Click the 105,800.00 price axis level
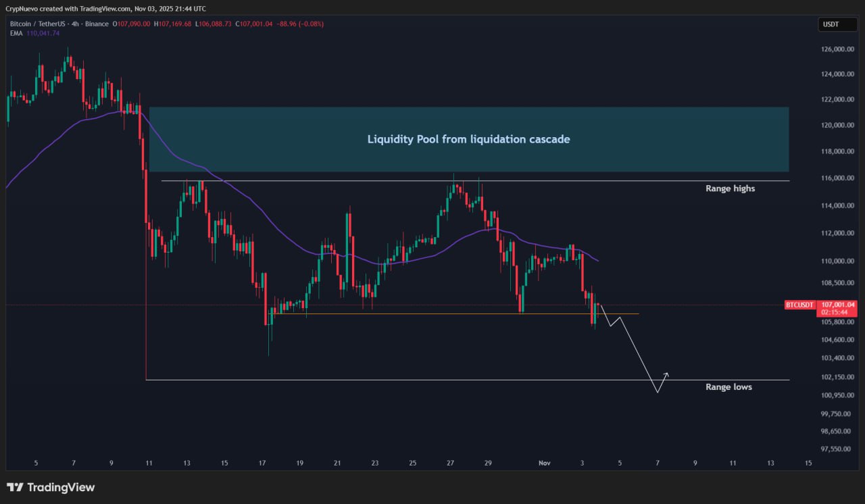Viewport: 865px width, 504px height. click(837, 322)
